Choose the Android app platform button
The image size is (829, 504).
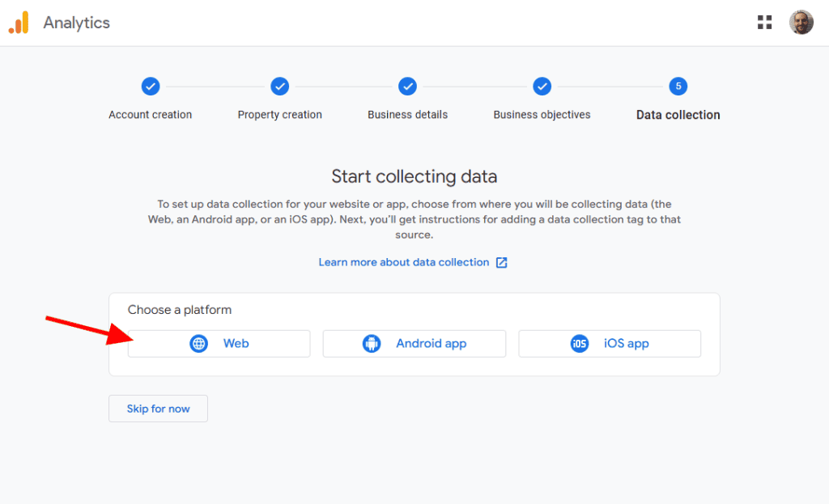[x=414, y=344]
